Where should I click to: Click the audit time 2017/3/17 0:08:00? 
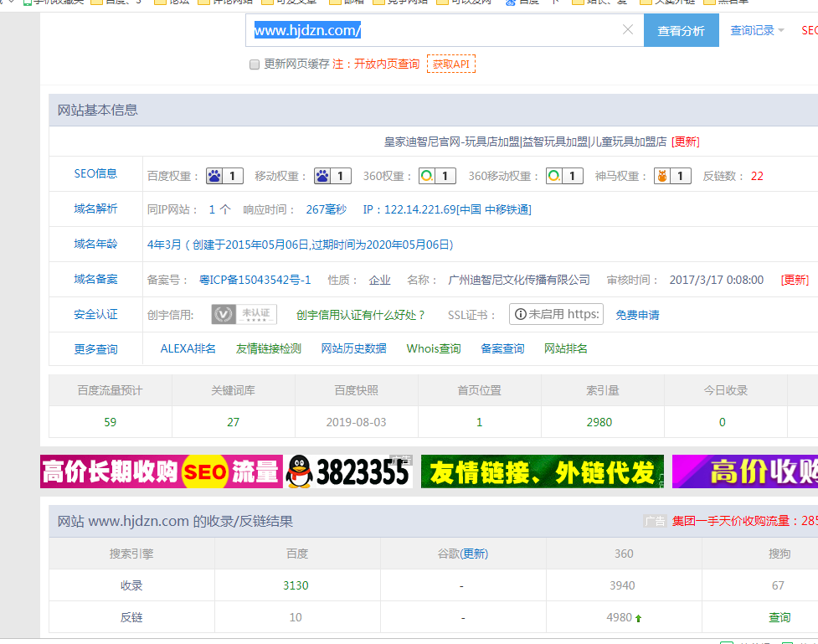(x=716, y=281)
